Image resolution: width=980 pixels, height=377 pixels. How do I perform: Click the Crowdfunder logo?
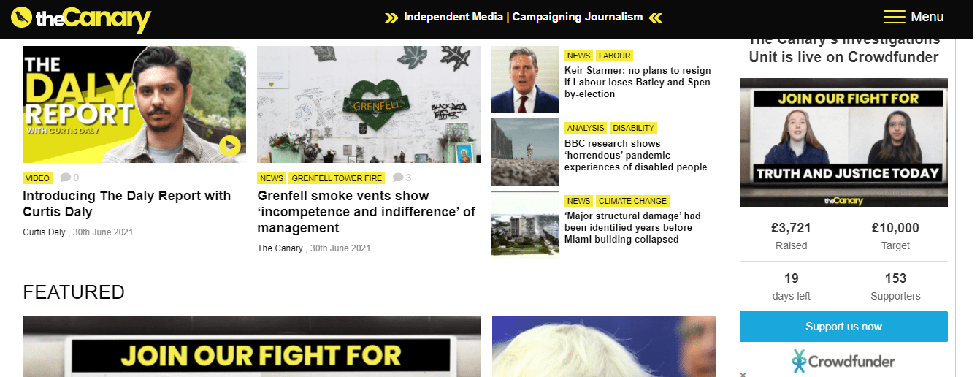click(x=843, y=361)
